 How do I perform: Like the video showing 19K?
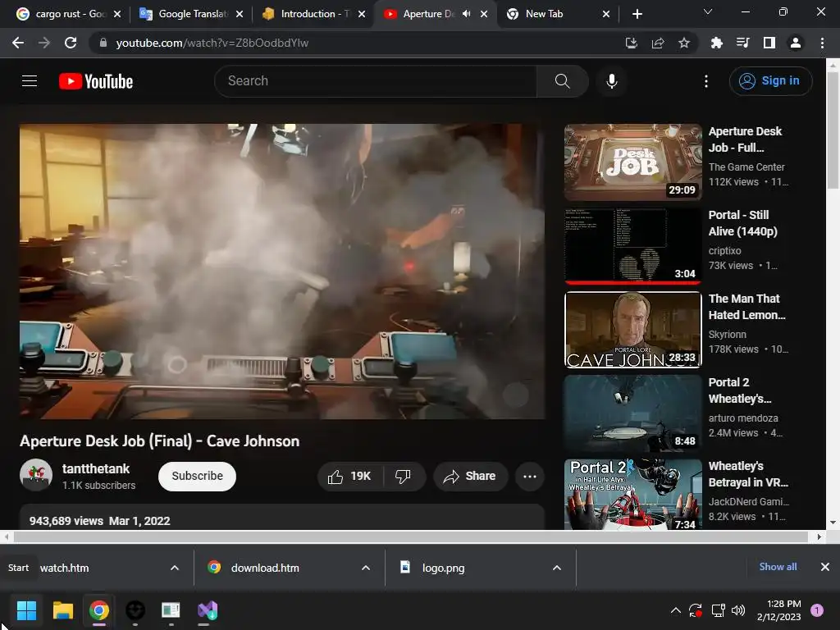[x=349, y=477]
